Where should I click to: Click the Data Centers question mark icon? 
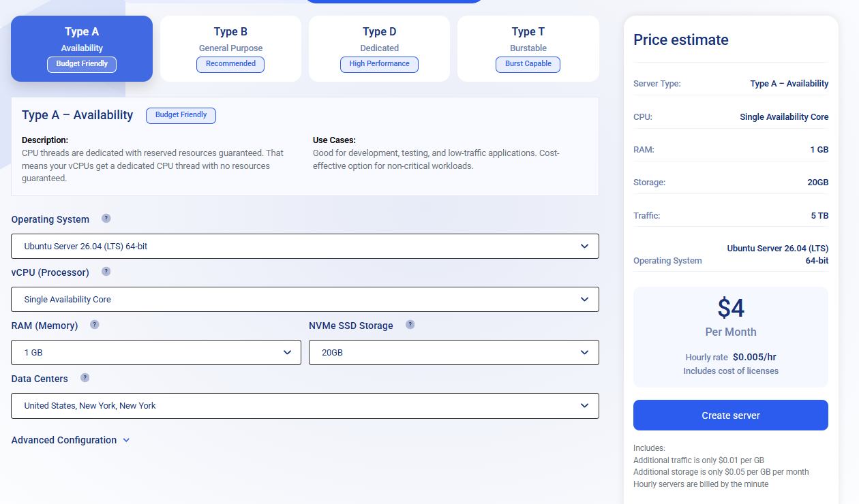coord(85,378)
